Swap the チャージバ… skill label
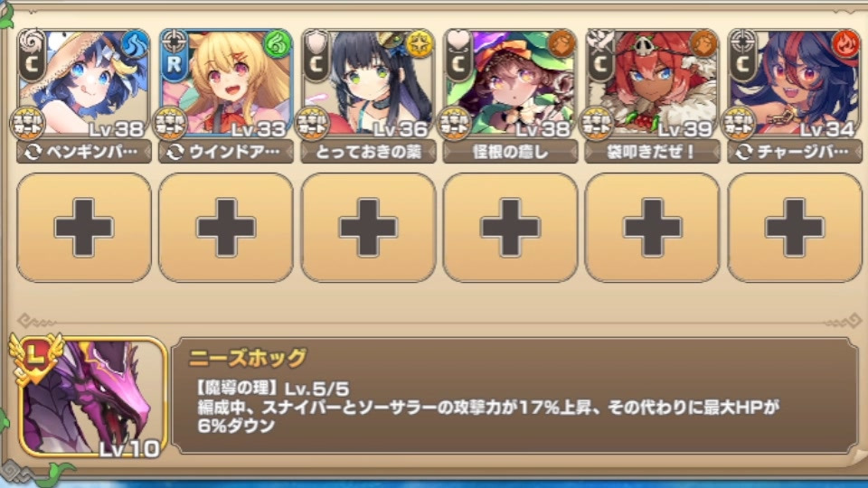The image size is (868, 488). [x=795, y=152]
